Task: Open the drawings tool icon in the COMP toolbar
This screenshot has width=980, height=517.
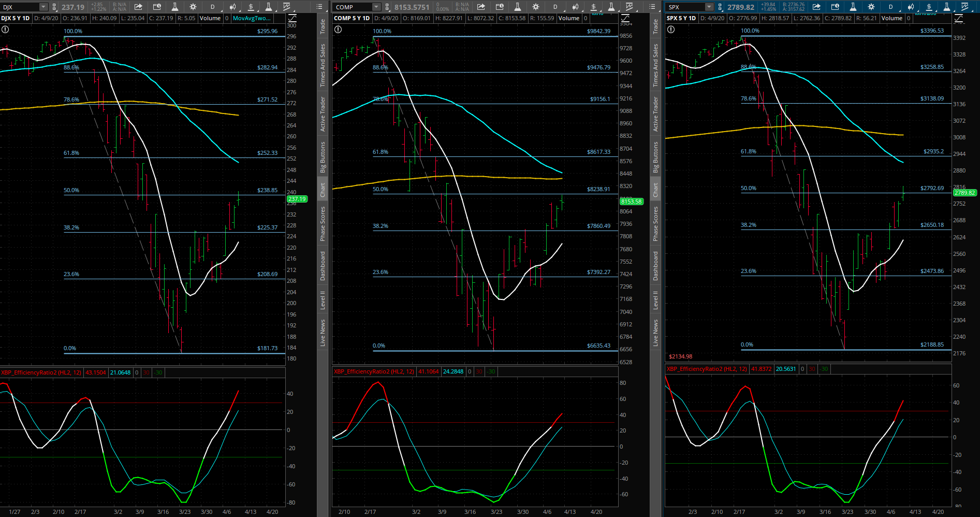Action: [x=629, y=7]
